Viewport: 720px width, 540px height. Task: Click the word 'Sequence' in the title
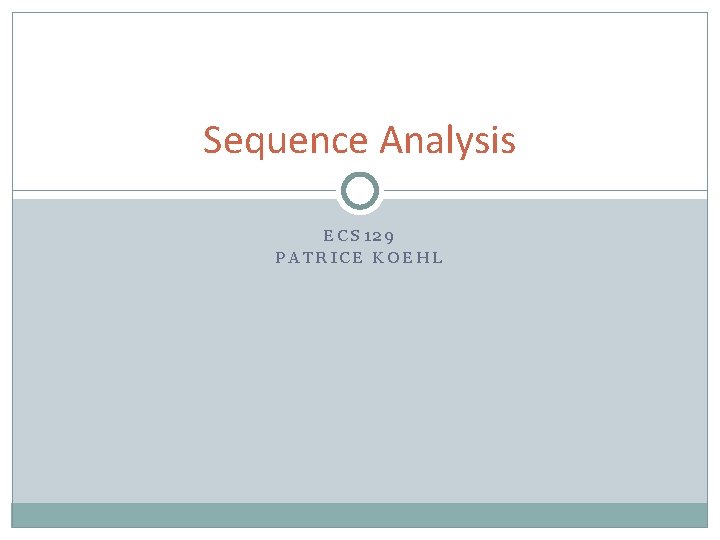click(286, 141)
